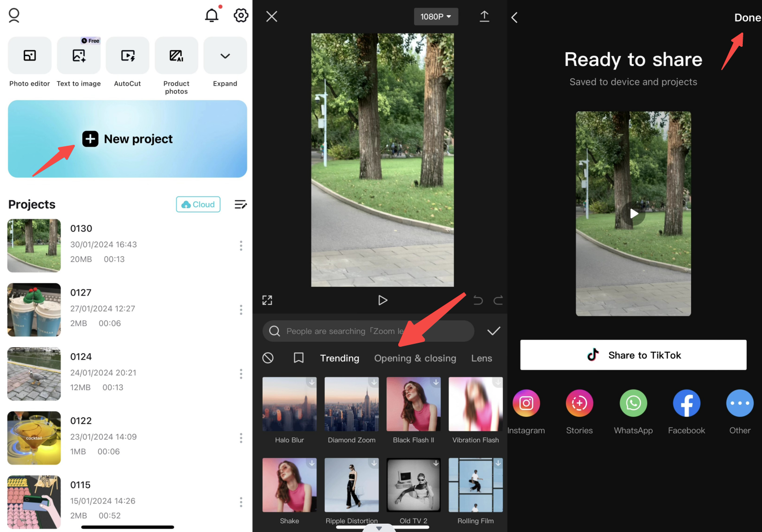Disable effects using the None icon
Viewport: 762px width, 532px height.
pos(268,358)
